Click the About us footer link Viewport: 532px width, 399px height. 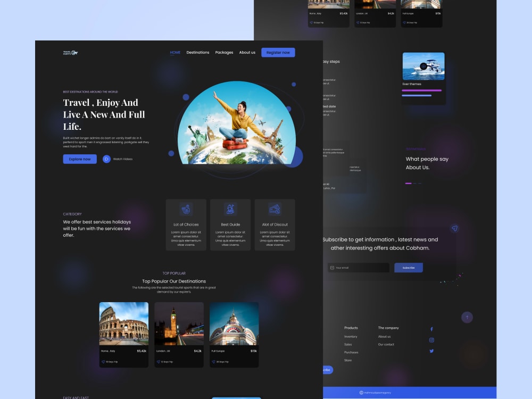point(384,337)
